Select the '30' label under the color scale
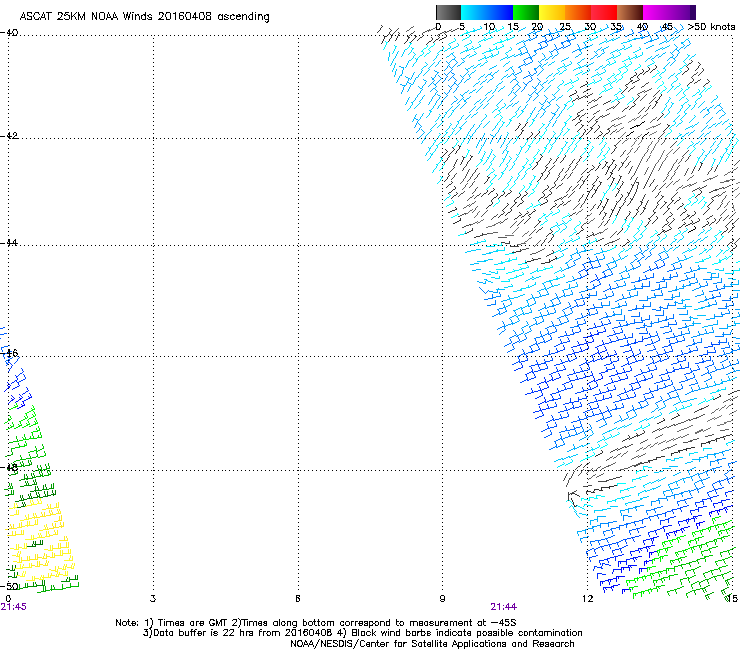 590,26
